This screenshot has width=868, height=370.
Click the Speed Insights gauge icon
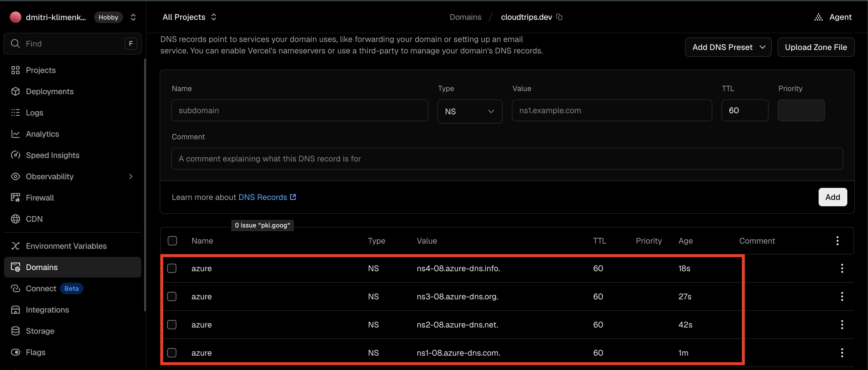(x=15, y=155)
